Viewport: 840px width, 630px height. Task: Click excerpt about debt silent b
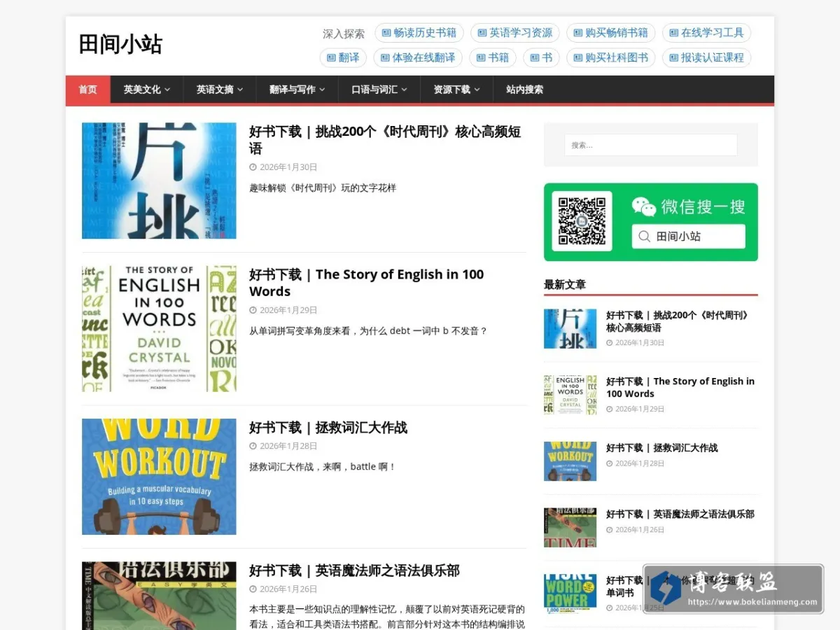(x=368, y=330)
